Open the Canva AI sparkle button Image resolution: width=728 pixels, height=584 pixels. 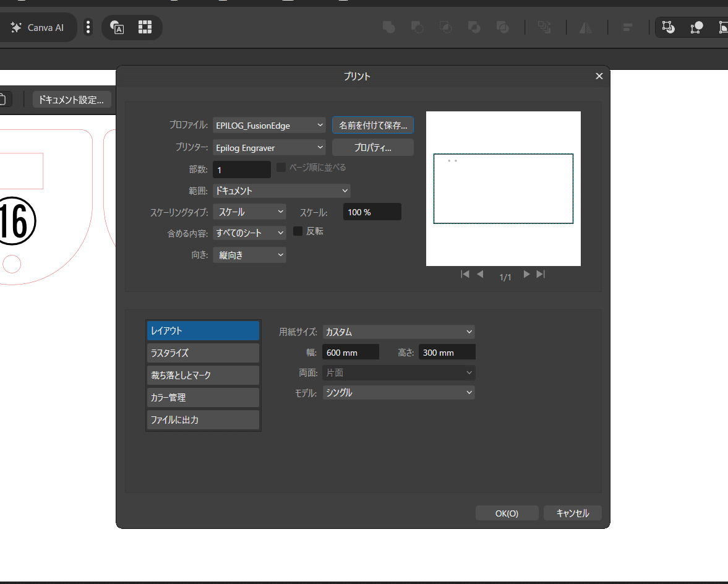pos(38,27)
